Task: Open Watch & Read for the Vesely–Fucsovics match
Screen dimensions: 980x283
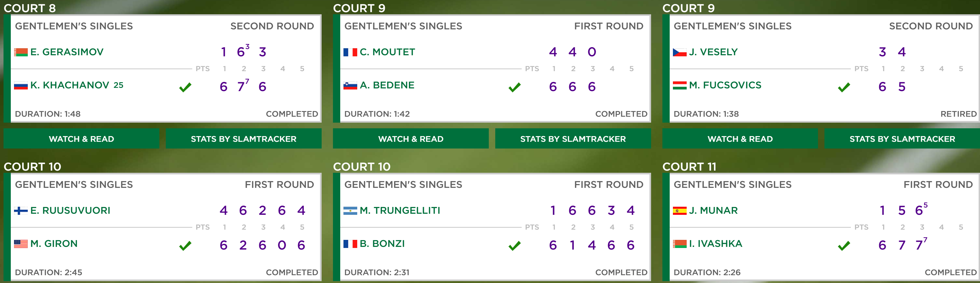Action: (x=740, y=139)
